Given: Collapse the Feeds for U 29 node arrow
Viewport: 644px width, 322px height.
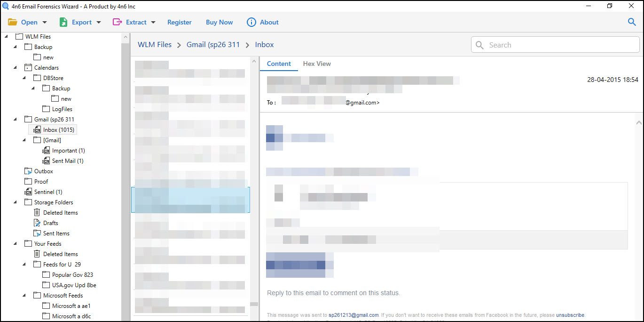Looking at the screenshot, I should pyautogui.click(x=24, y=264).
